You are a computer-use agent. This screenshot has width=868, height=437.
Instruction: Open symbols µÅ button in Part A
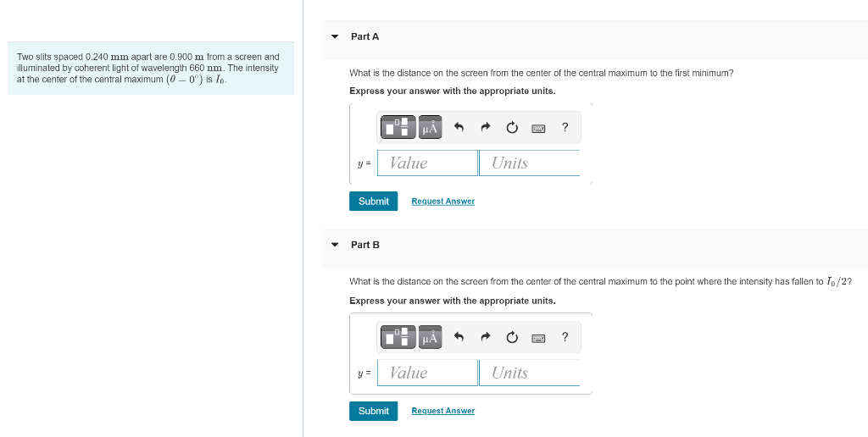point(430,127)
